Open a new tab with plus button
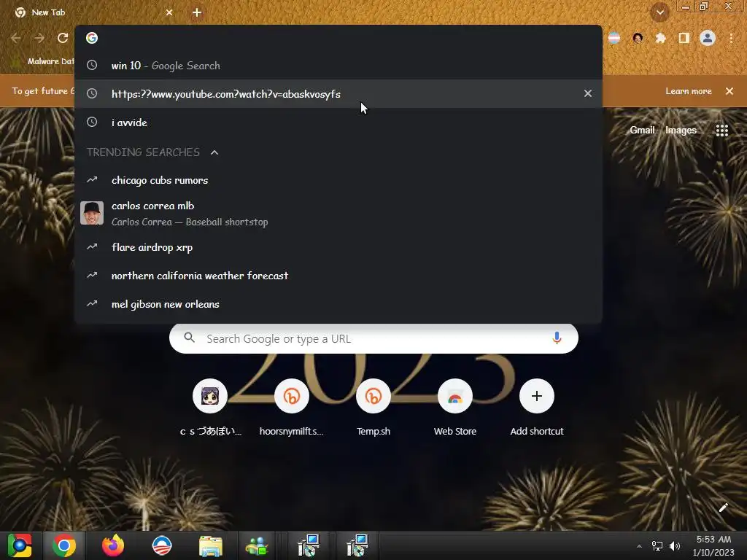 coord(197,12)
